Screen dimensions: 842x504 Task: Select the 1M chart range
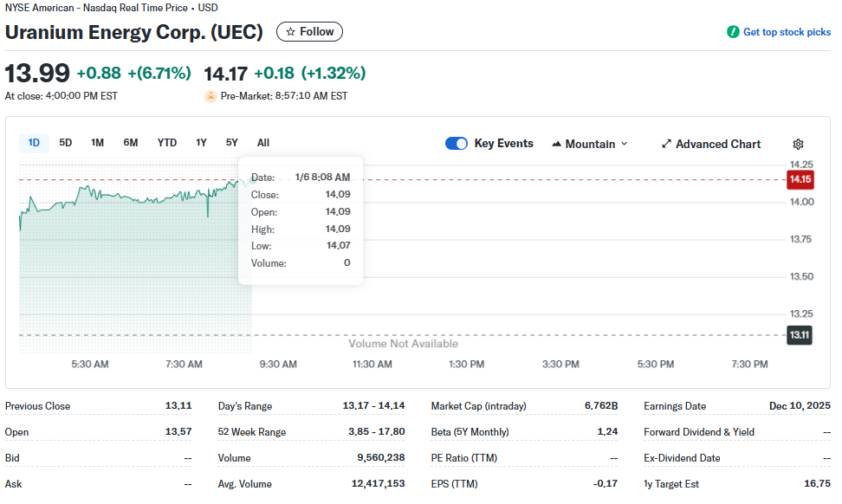[97, 143]
